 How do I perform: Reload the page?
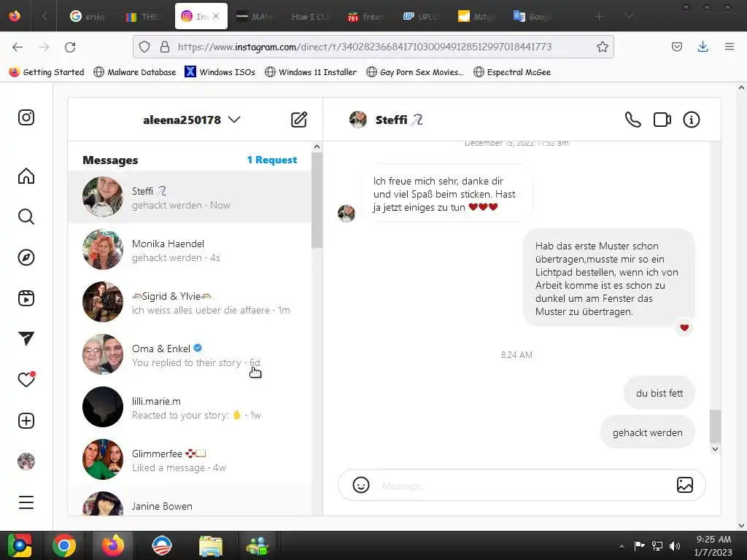click(x=70, y=47)
